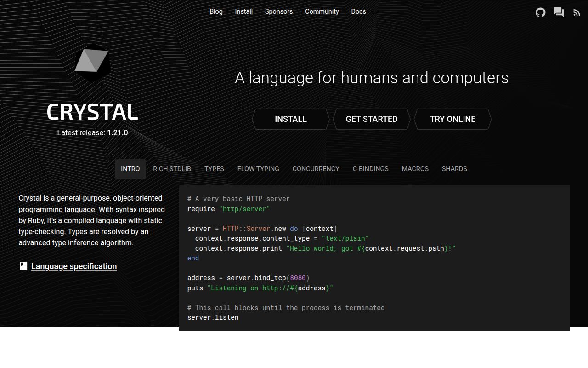Click the heading 'A language for humans and computers'
The image size is (588, 368).
(372, 78)
